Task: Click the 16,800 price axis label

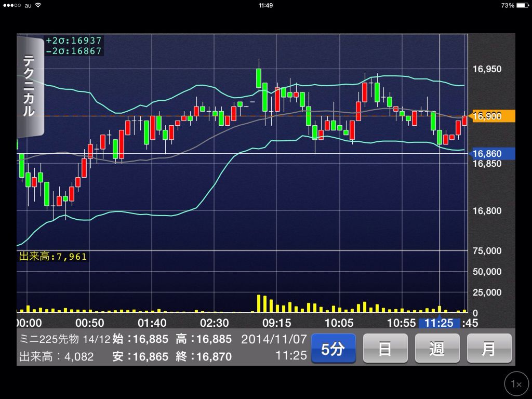Action: (x=487, y=211)
